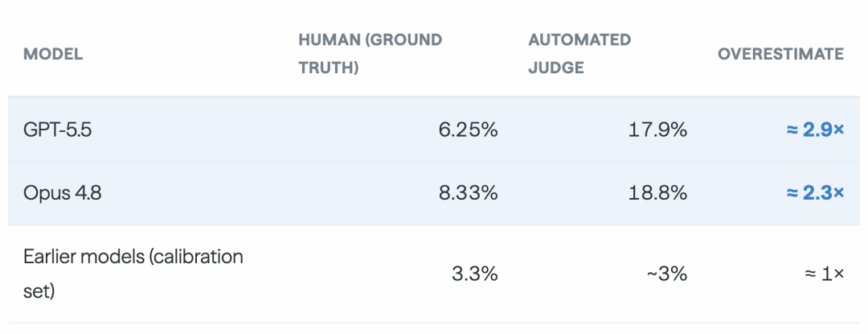
Task: Click the MODEL column header
Action: click(x=53, y=54)
